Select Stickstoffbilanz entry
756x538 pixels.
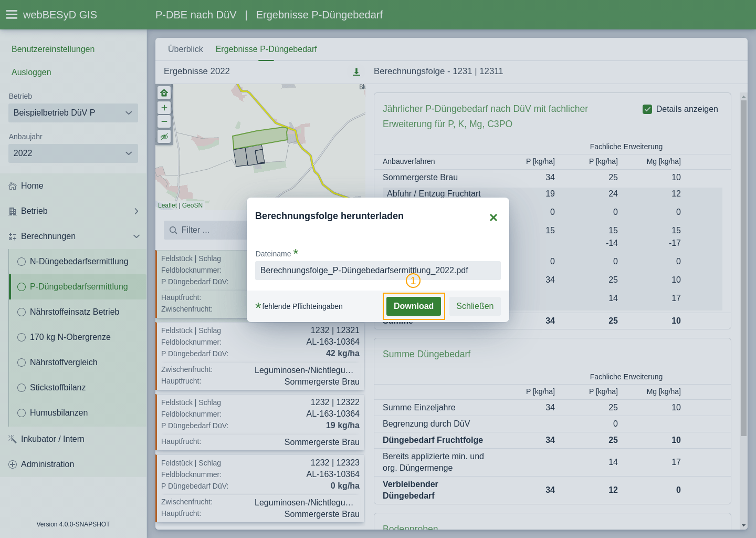[78, 388]
